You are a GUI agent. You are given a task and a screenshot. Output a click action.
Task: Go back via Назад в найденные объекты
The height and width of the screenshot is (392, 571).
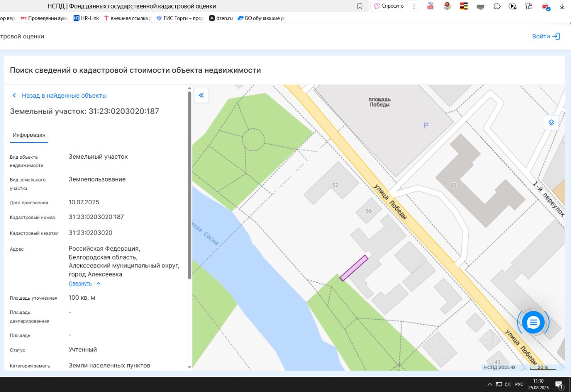coord(59,95)
